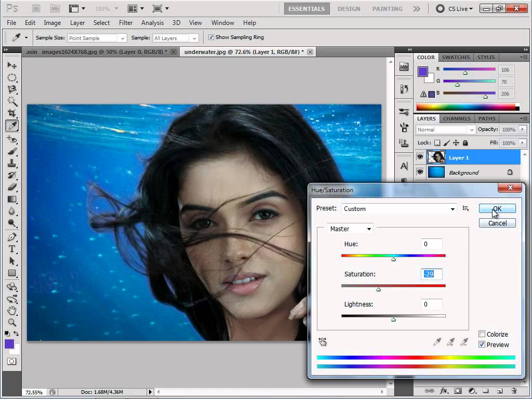The width and height of the screenshot is (532, 399).
Task: Select the Lasso tool
Action: pos(12,88)
